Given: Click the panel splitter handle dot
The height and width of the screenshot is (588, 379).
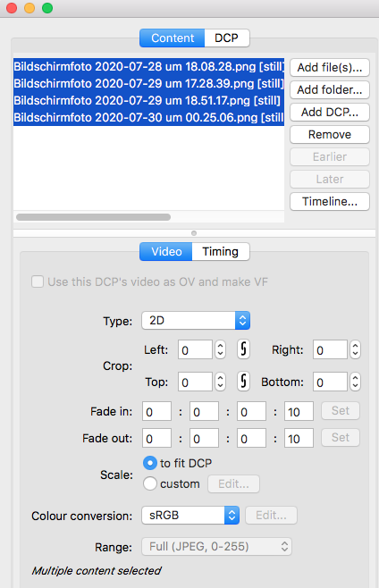Looking at the screenshot, I should (194, 233).
